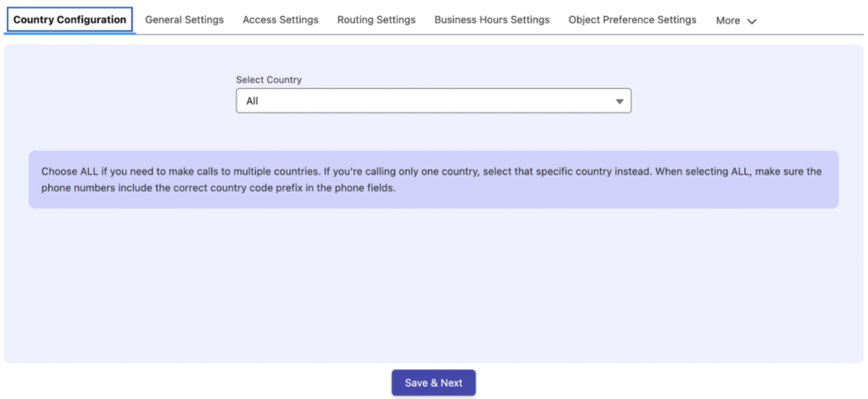Click the 'All' selected country value
The height and width of the screenshot is (399, 868).
(x=253, y=102)
